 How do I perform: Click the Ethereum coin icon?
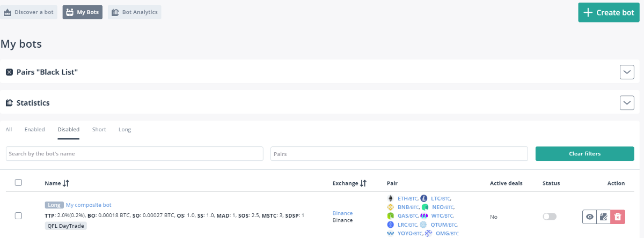tap(391, 198)
